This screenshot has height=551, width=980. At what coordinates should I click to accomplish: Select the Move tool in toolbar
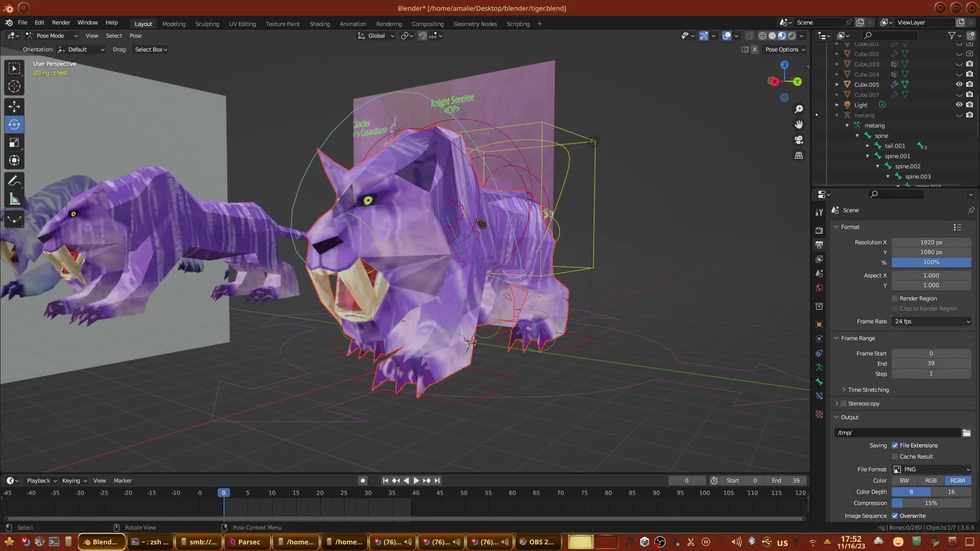(x=14, y=106)
